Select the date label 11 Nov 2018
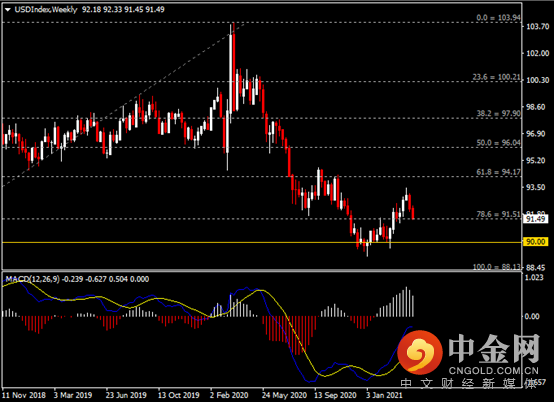This screenshot has width=554, height=402. (24, 395)
